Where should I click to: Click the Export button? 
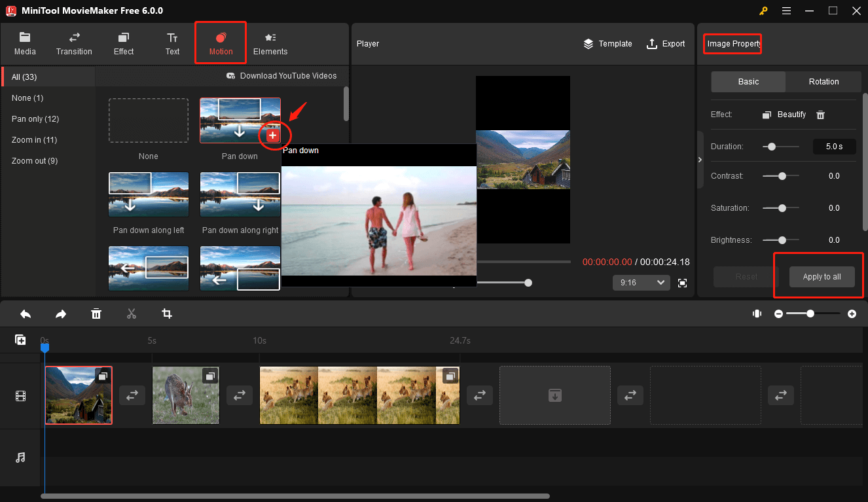click(x=666, y=44)
